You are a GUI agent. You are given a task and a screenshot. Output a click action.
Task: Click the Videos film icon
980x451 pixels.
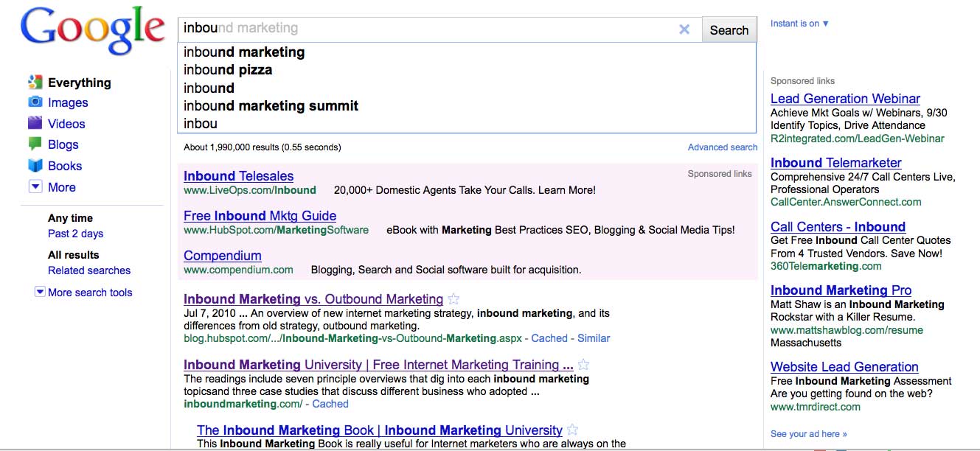[x=35, y=123]
